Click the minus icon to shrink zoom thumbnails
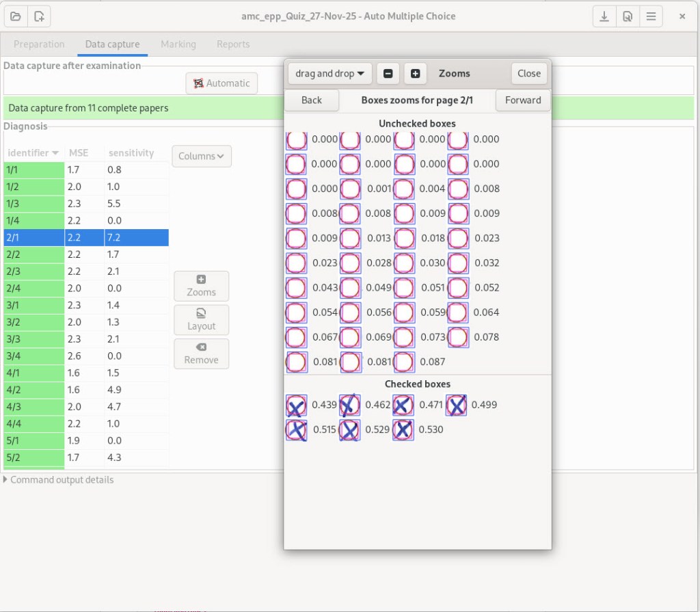The height and width of the screenshot is (612, 700). click(388, 73)
